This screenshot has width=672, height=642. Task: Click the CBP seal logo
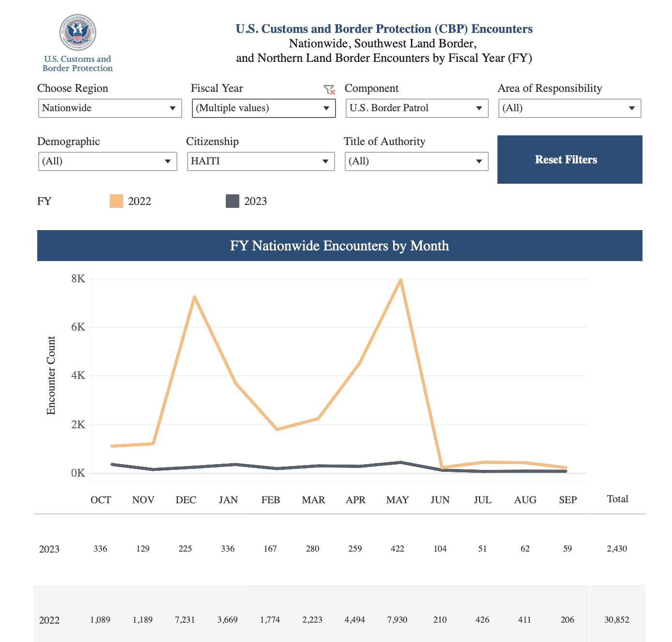(77, 32)
